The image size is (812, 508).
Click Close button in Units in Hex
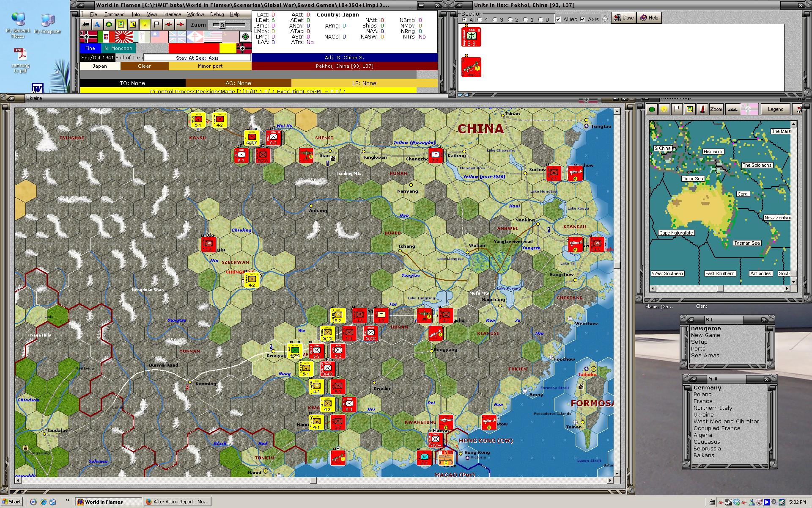click(623, 18)
